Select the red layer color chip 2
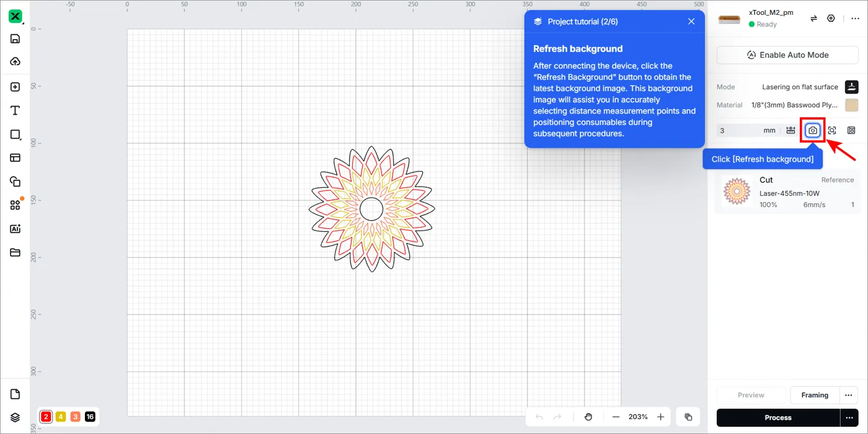The height and width of the screenshot is (434, 868). 46,417
